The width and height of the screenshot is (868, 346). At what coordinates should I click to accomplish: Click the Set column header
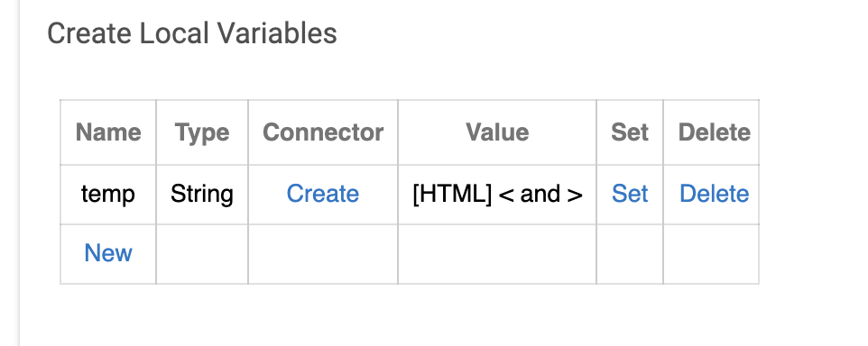click(x=630, y=132)
